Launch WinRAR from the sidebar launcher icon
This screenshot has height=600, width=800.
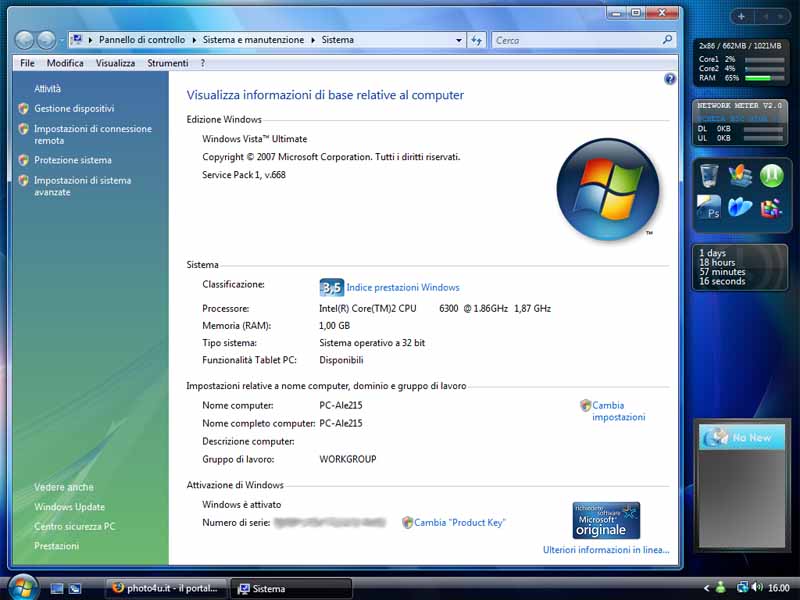click(x=771, y=208)
